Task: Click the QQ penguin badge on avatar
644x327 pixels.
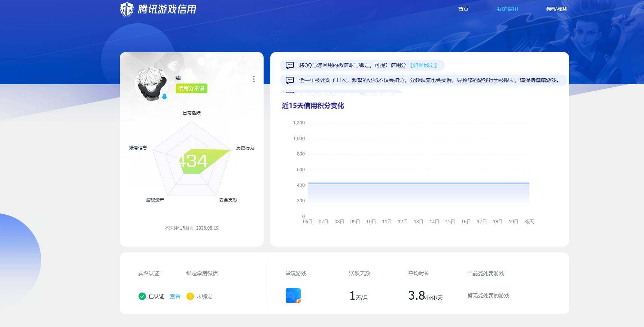Action: coord(164,96)
